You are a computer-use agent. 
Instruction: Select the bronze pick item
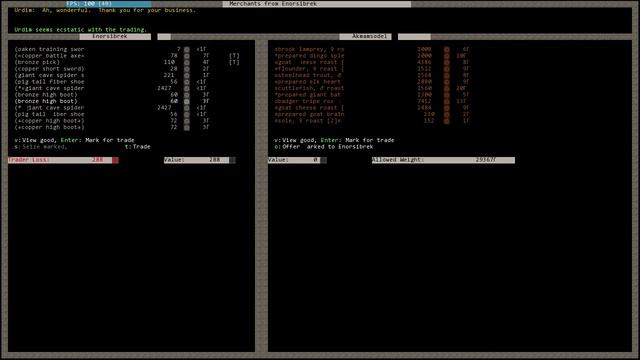click(x=37, y=62)
